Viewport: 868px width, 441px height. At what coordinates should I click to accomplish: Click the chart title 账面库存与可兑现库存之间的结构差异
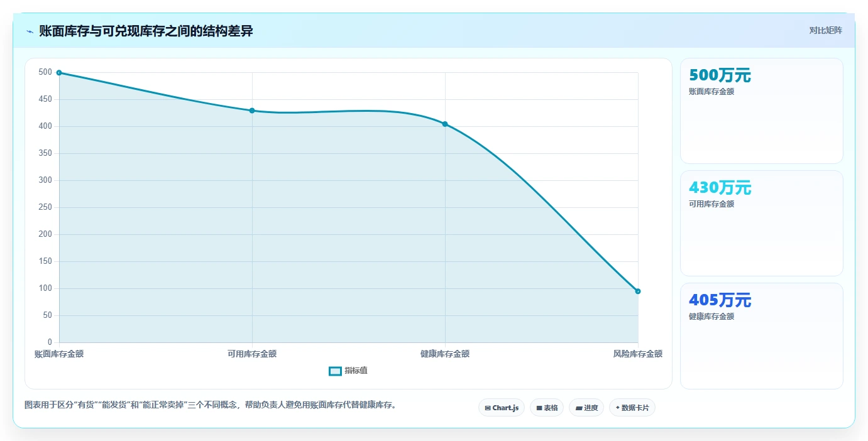pos(146,31)
